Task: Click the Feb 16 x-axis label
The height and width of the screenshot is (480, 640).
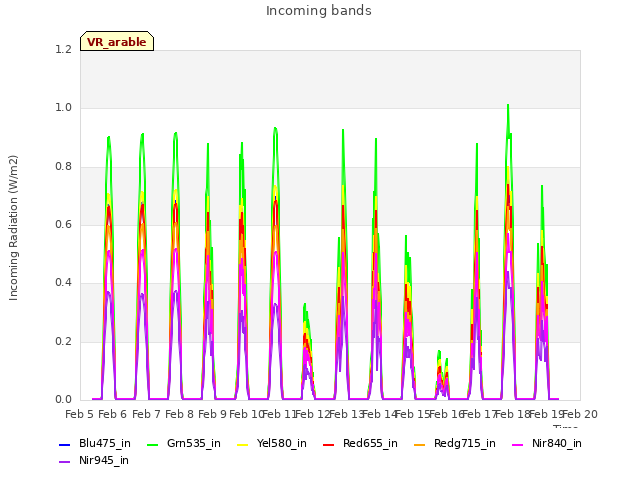Action: [446, 414]
